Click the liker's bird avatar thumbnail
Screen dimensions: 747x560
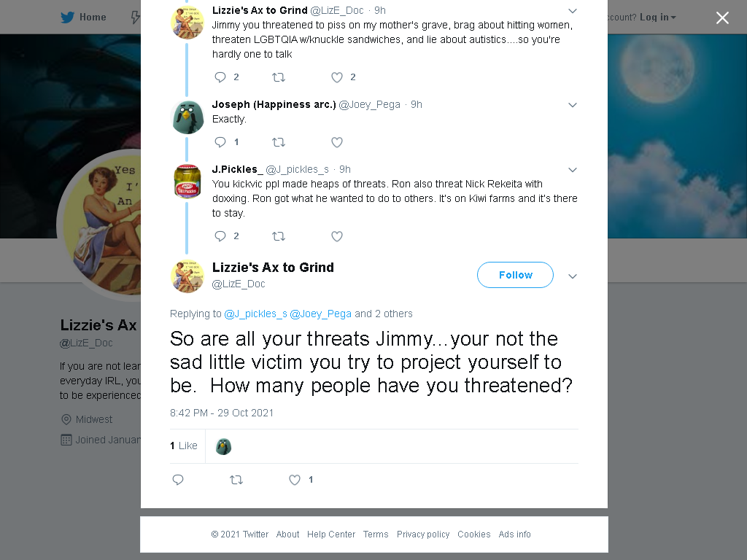tap(223, 446)
